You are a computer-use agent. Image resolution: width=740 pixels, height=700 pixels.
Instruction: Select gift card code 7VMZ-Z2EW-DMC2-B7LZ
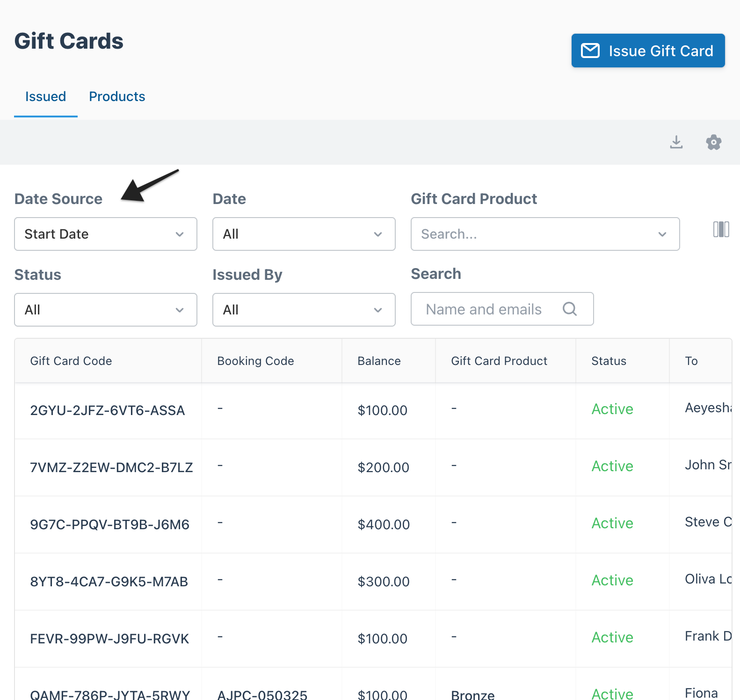click(x=111, y=467)
